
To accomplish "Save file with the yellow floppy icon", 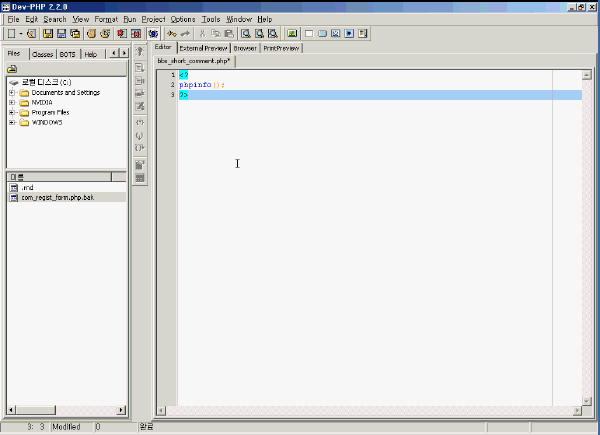I will 48,34.
